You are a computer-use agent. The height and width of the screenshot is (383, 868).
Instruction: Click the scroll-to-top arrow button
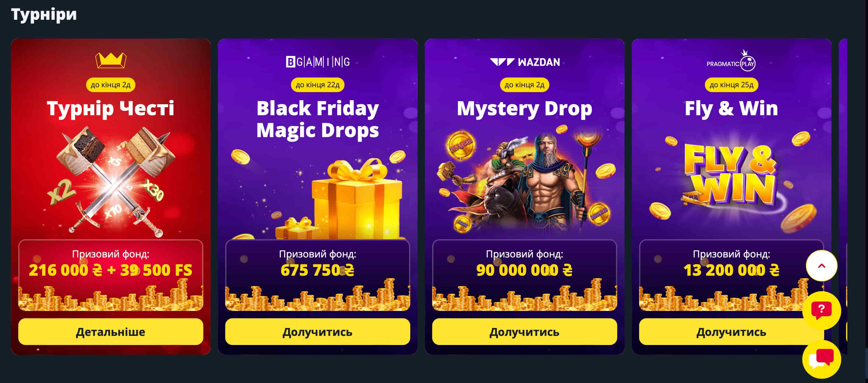coord(821,266)
